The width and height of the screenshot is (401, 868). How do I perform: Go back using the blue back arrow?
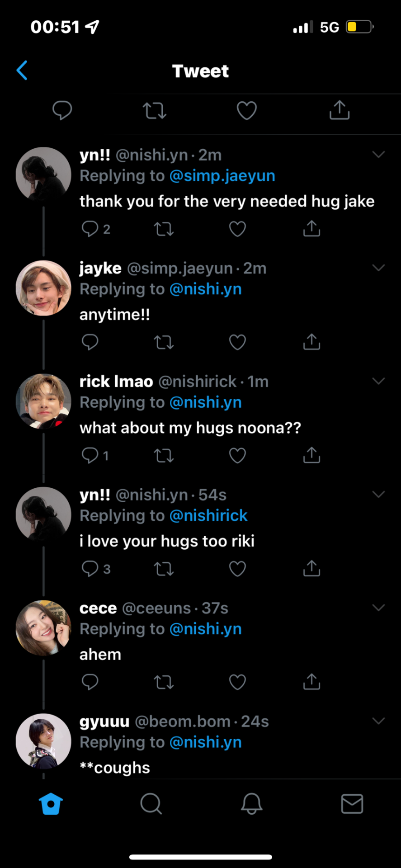point(22,71)
